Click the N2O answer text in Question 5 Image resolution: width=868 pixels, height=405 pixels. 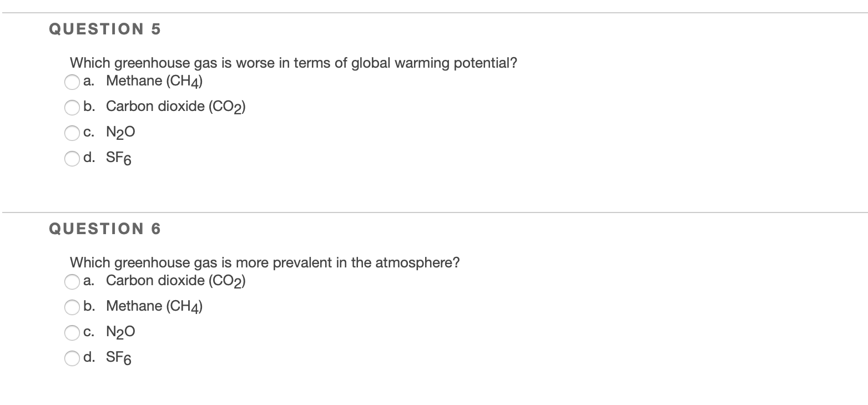(120, 131)
